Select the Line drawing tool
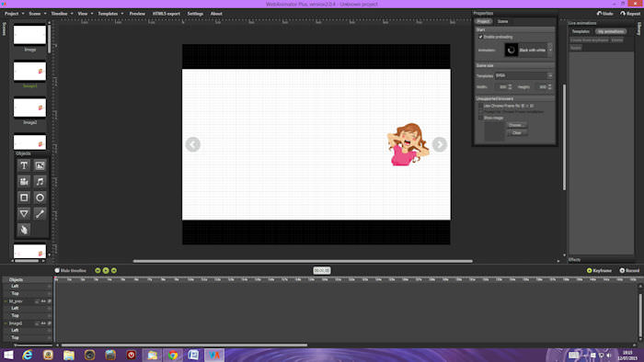Image resolution: width=644 pixels, height=362 pixels. click(x=40, y=213)
